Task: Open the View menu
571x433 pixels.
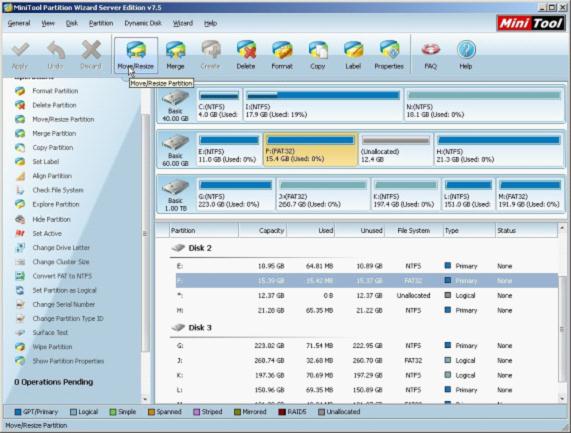Action: (48, 23)
